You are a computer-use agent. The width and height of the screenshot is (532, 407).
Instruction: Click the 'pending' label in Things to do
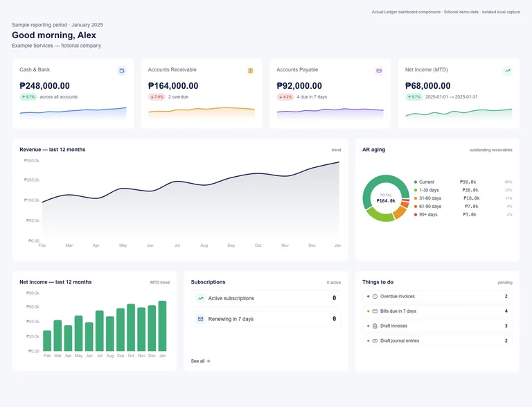(x=505, y=282)
